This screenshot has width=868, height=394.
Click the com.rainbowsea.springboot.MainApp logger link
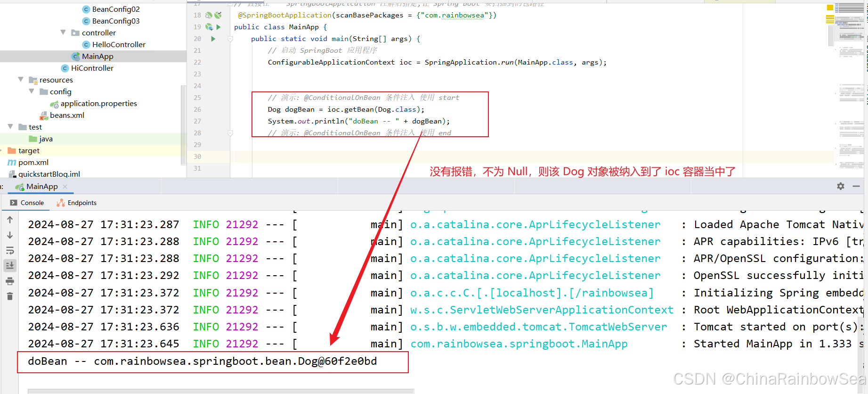point(519,344)
